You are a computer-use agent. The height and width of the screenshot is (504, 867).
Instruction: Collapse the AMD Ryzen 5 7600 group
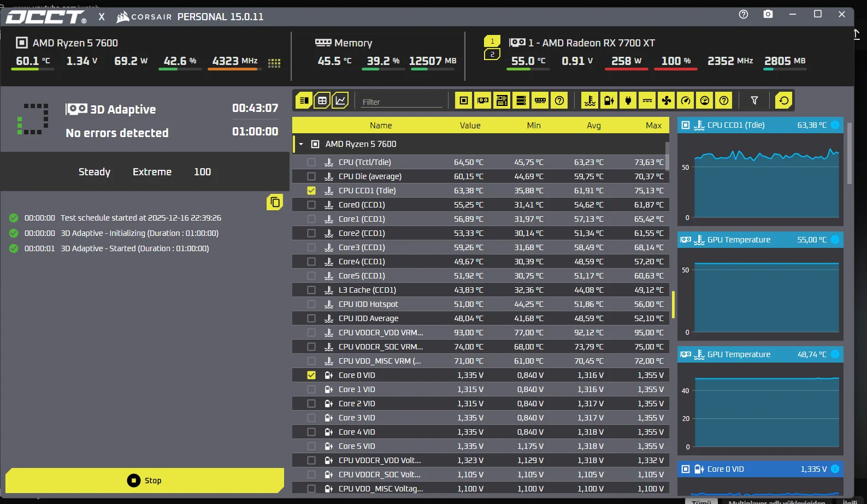click(x=301, y=144)
